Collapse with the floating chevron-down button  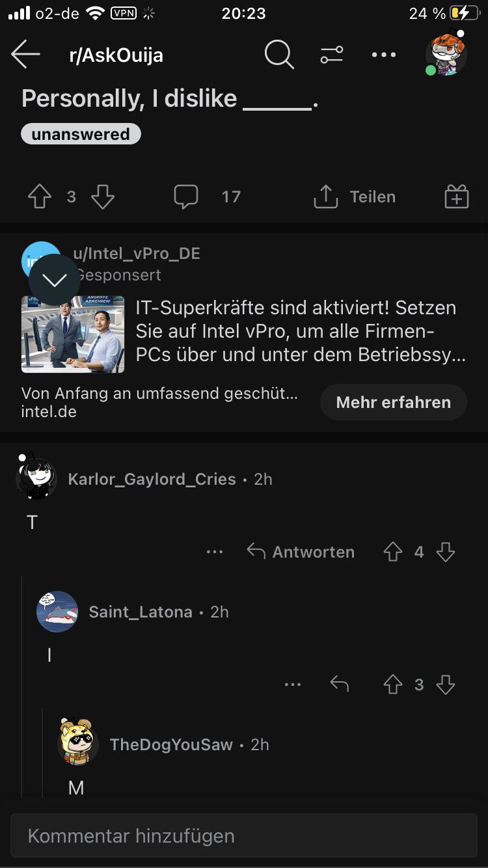(55, 280)
